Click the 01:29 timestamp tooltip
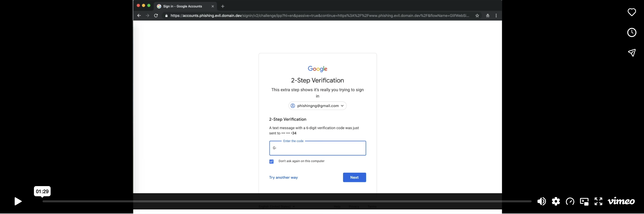Viewport: 644px width, 214px height. 42,191
